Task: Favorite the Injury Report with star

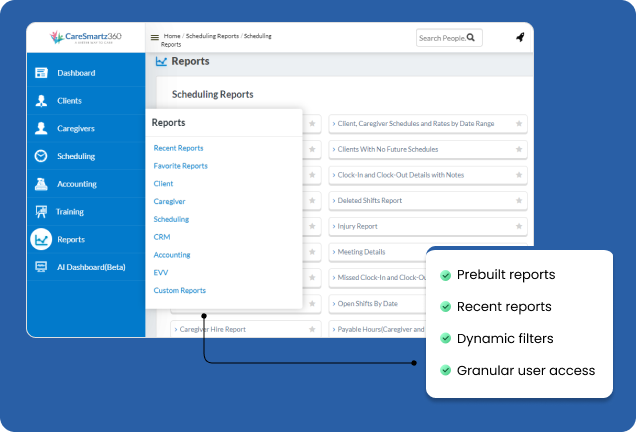Action: tap(519, 226)
